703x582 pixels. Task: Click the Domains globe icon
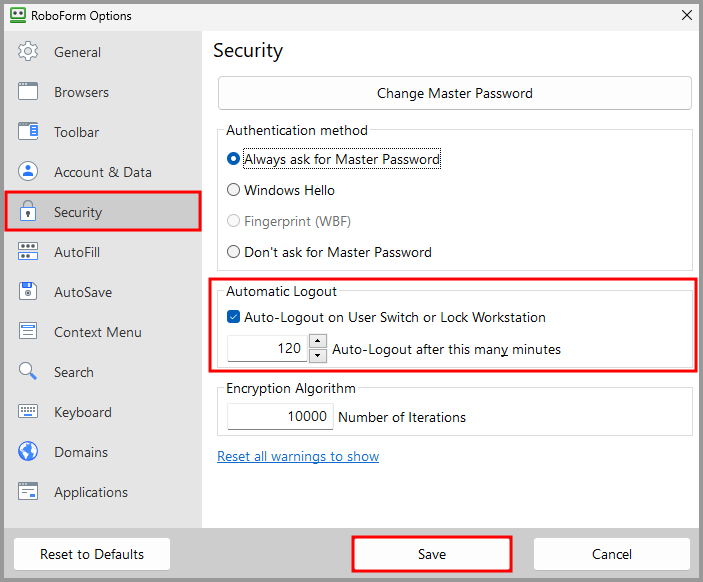coord(28,451)
